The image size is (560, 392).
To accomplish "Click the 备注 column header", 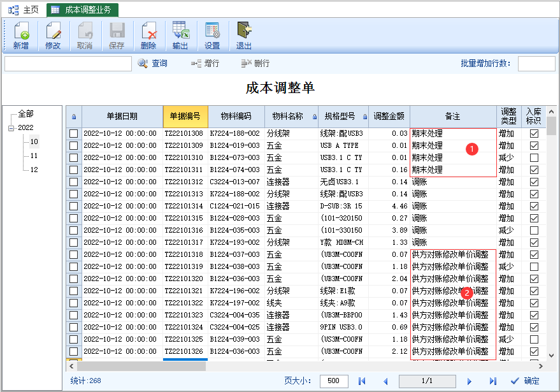I will click(x=453, y=117).
